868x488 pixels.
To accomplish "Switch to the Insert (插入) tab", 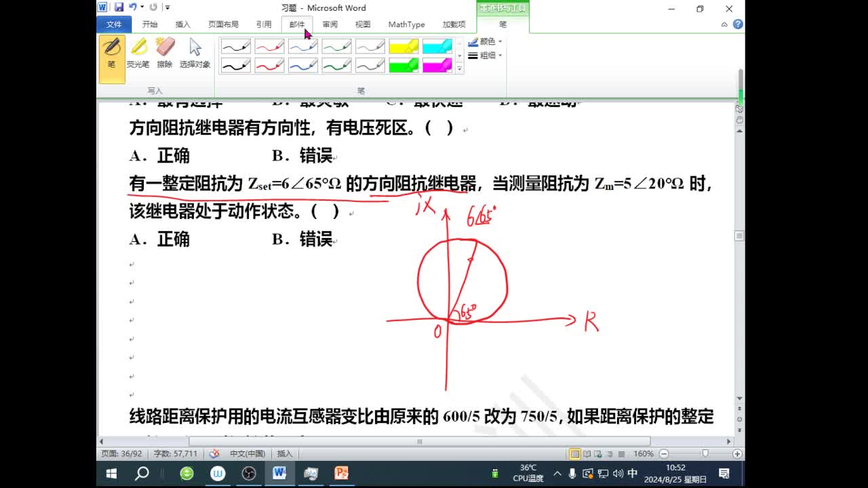I will [183, 24].
